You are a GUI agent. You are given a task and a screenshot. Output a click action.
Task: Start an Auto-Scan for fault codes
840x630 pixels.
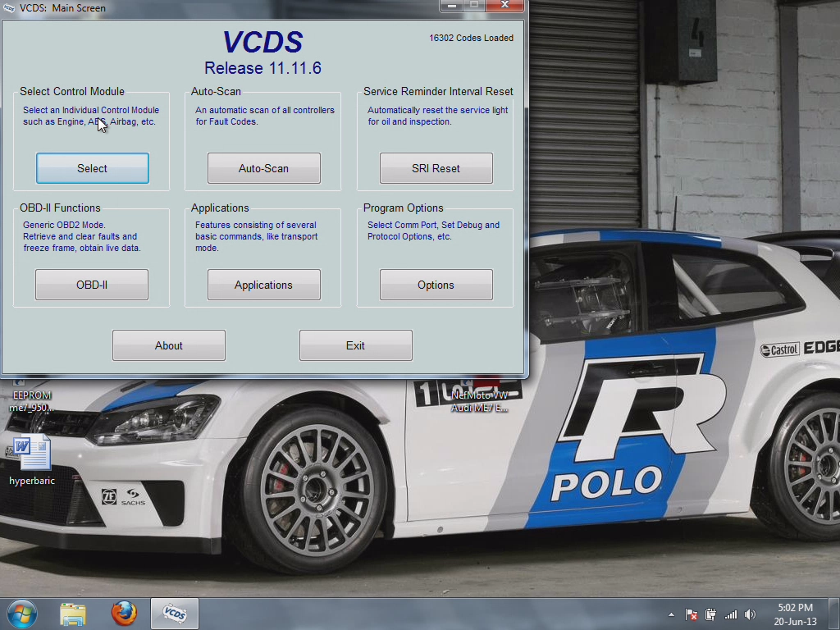click(263, 167)
